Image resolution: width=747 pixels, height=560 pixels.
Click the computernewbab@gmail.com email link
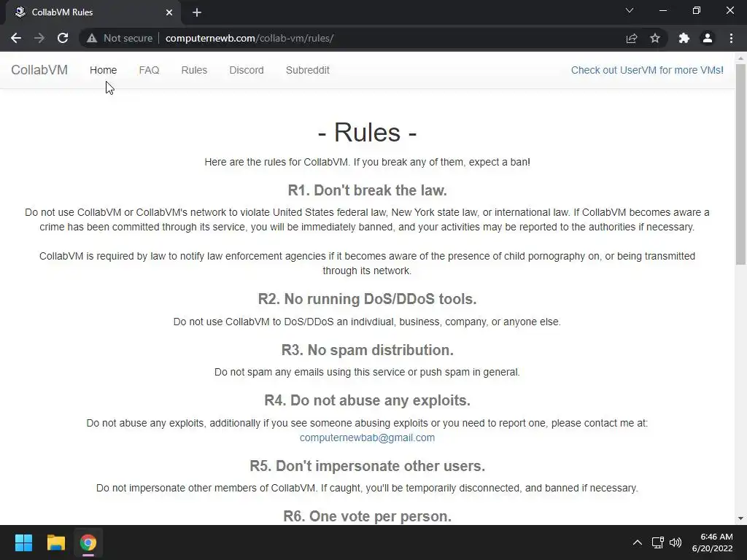click(x=368, y=437)
